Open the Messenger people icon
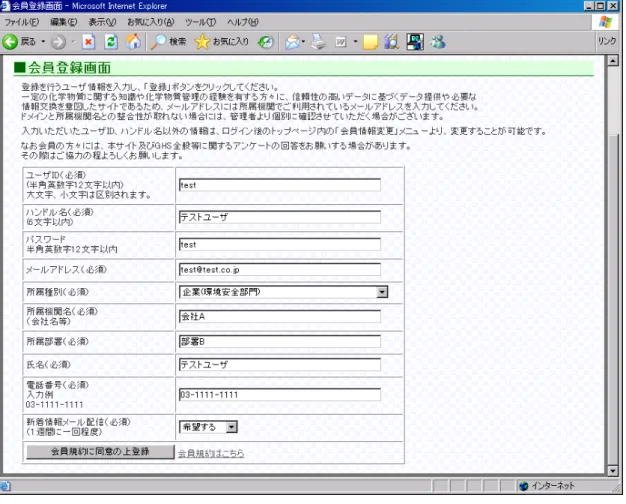The height and width of the screenshot is (504, 626). pyautogui.click(x=438, y=42)
